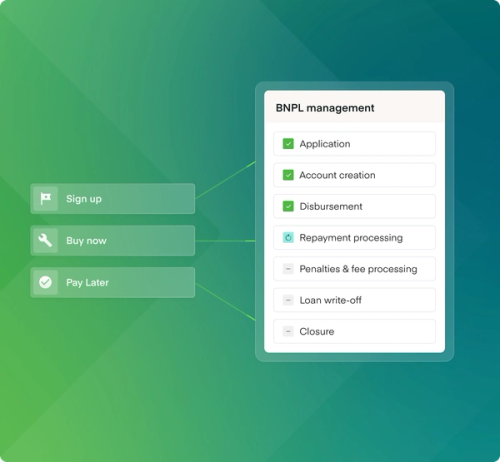The height and width of the screenshot is (462, 500).
Task: Click the dash icon beside Closure
Action: pos(288,331)
